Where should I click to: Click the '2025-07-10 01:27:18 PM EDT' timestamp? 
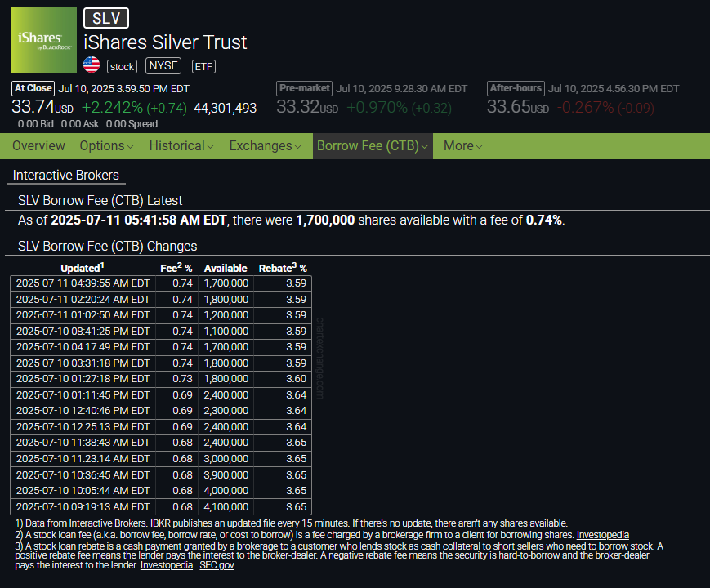(x=83, y=378)
